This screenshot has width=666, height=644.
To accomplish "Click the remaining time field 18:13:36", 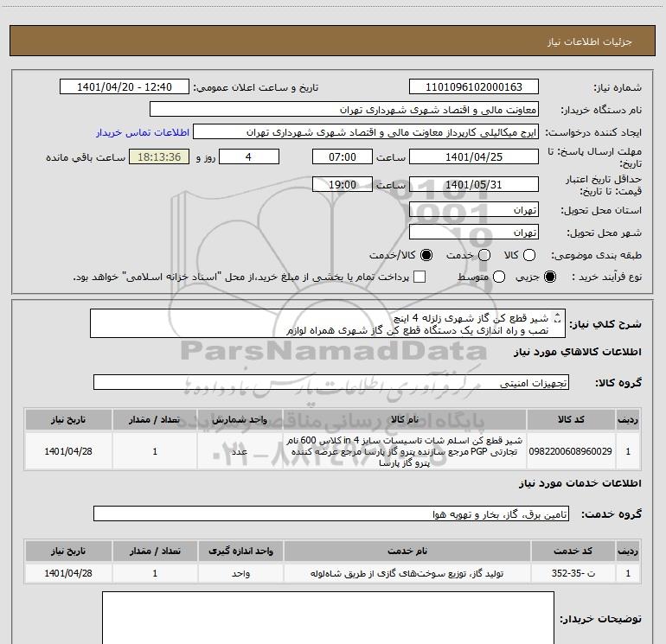I will tap(159, 156).
